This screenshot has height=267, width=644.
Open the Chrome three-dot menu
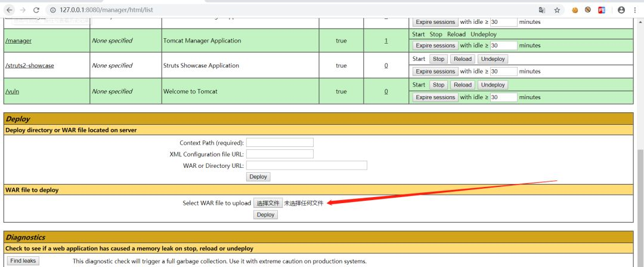tap(634, 10)
